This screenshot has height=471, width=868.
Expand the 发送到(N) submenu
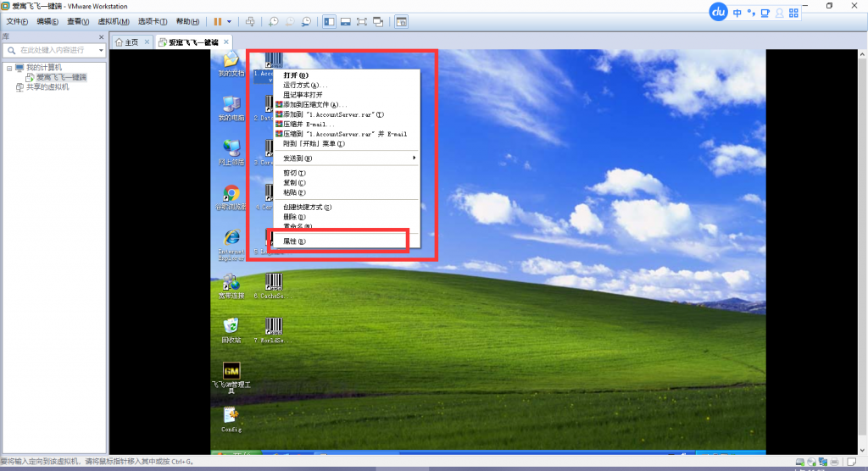click(347, 158)
